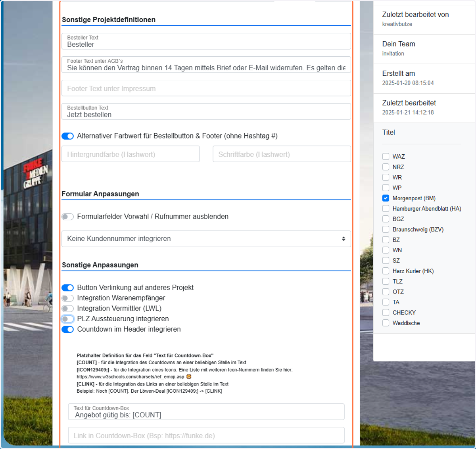Check the WR title checkbox

(x=386, y=177)
